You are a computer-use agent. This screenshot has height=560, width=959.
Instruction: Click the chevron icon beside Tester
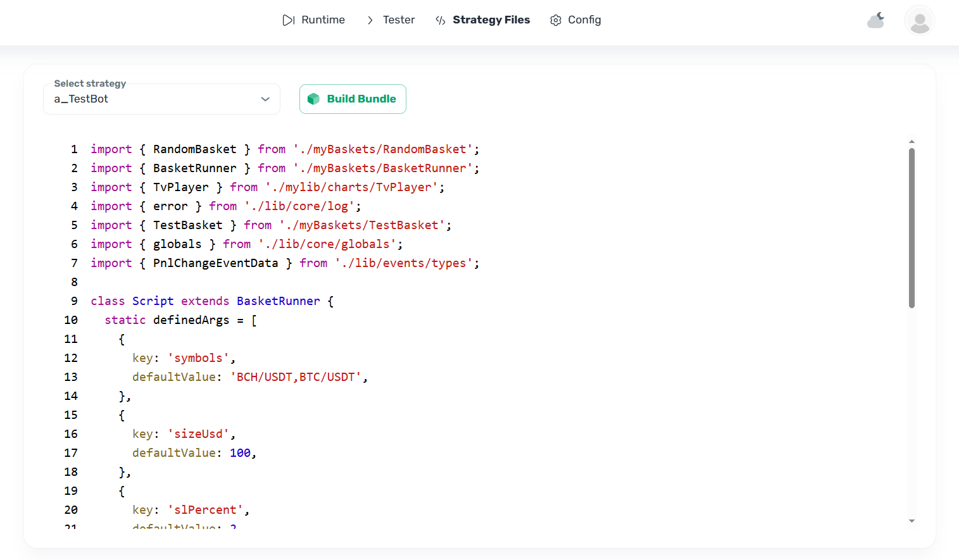click(370, 20)
